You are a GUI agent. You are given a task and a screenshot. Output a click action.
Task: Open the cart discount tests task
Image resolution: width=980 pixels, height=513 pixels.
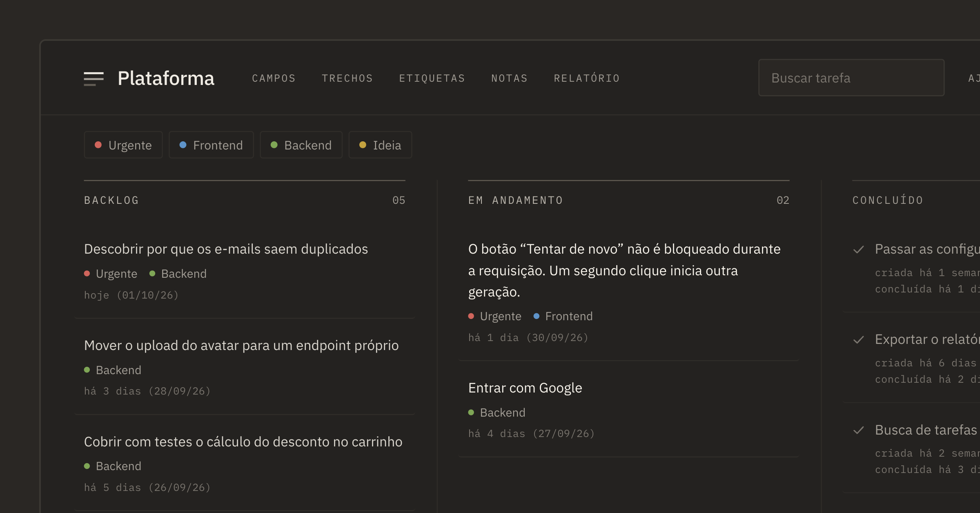point(243,442)
